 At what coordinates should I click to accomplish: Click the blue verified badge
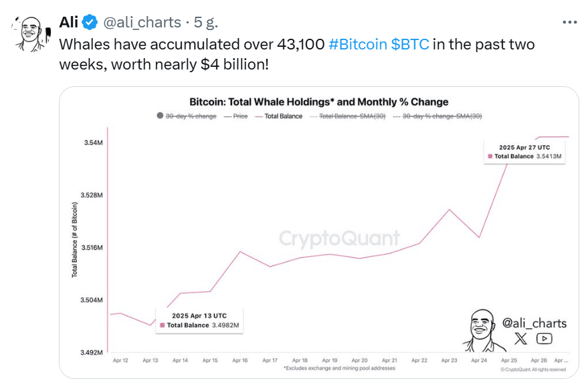coord(90,22)
